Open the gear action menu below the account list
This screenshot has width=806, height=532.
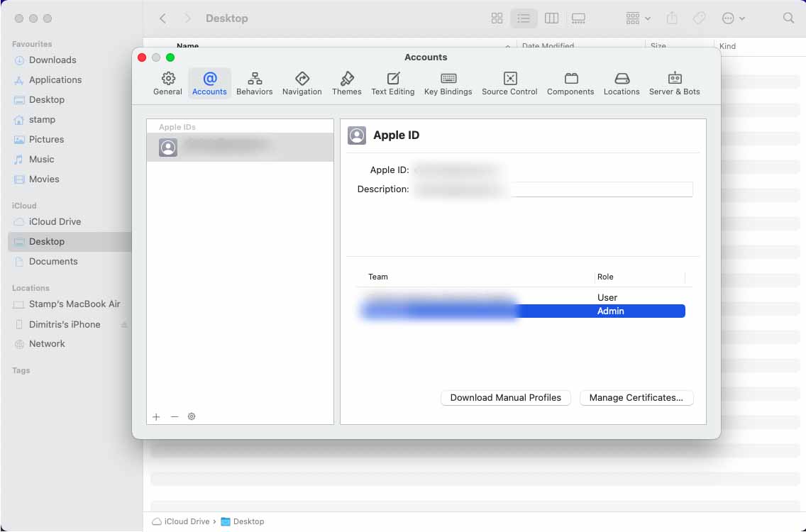[192, 416]
